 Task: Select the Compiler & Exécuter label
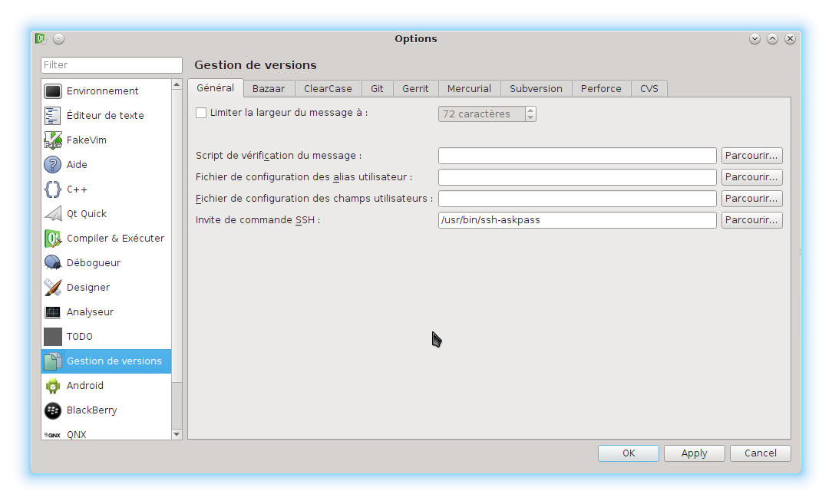[115, 239]
